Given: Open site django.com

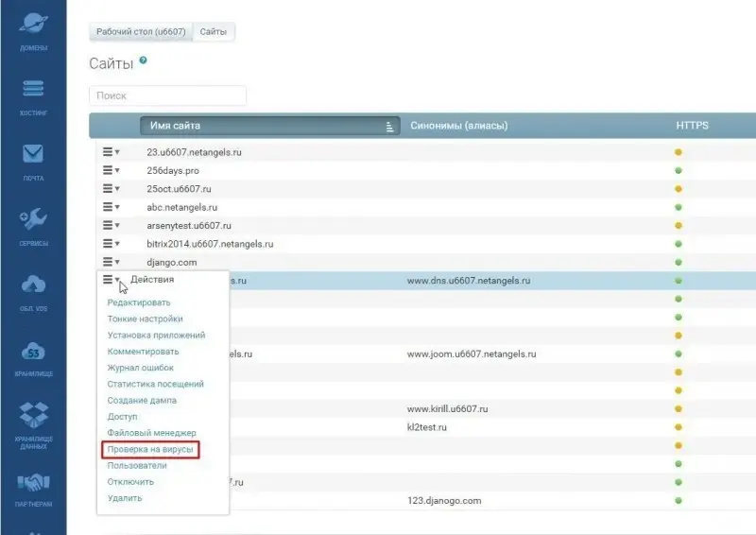Looking at the screenshot, I should pos(172,263).
